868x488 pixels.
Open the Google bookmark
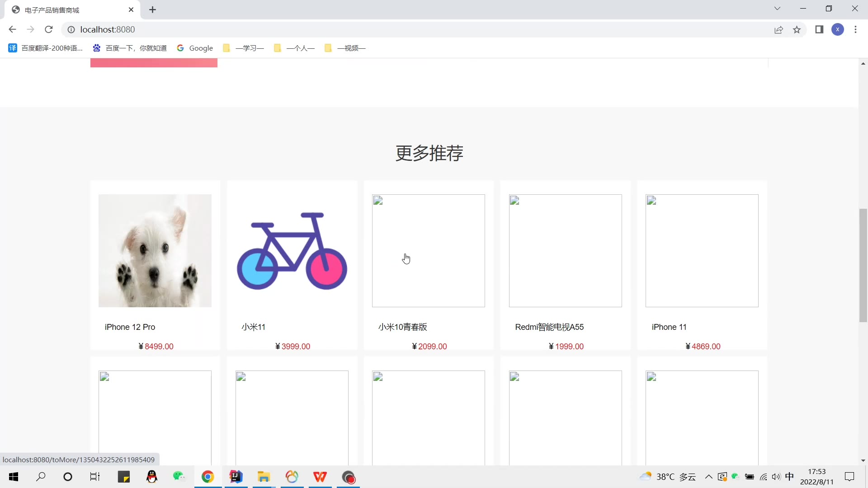pos(195,48)
